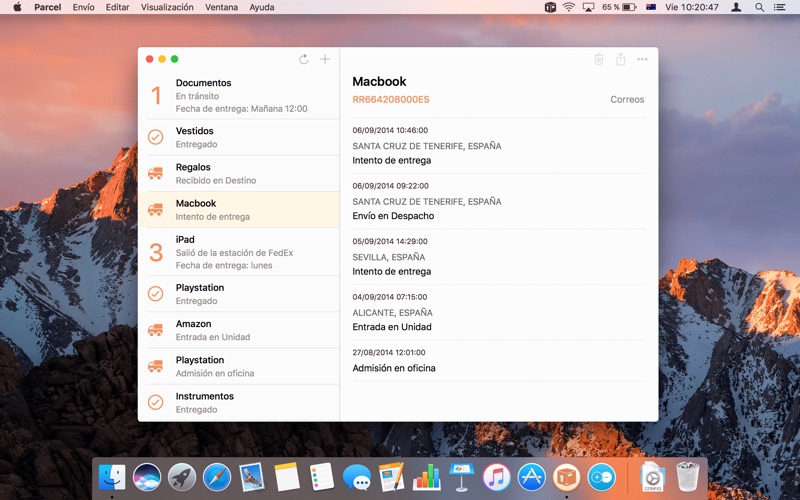Click truck icon next to Amazon

click(x=156, y=330)
